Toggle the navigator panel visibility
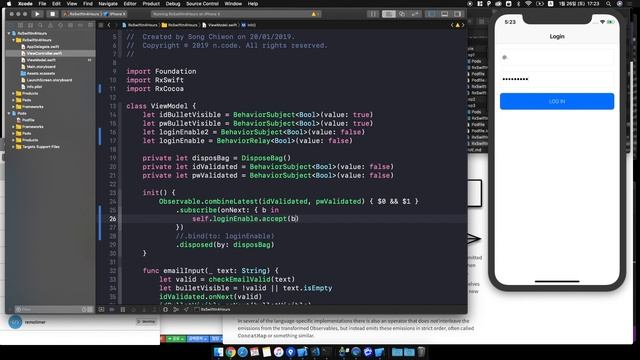Image resolution: width=640 pixels, height=360 pixels. [x=431, y=14]
